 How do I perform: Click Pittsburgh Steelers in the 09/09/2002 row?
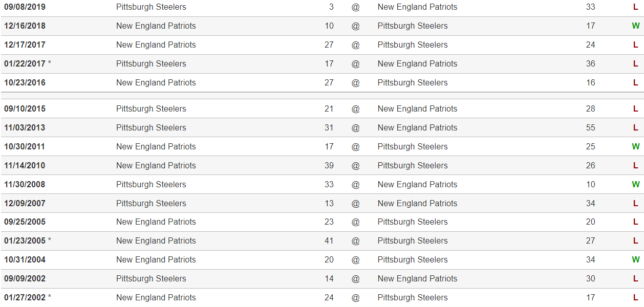coord(151,279)
